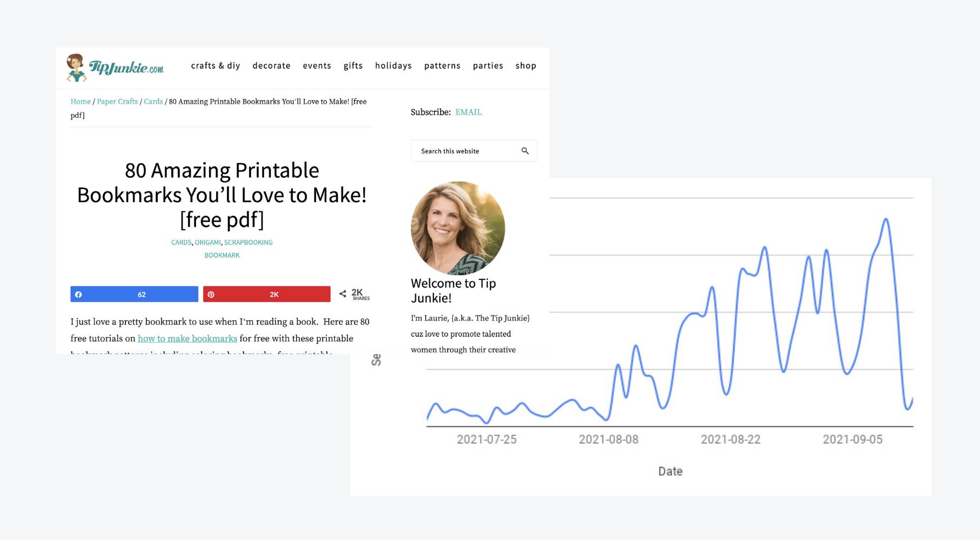
Task: Go to the shop menu item
Action: coord(525,65)
